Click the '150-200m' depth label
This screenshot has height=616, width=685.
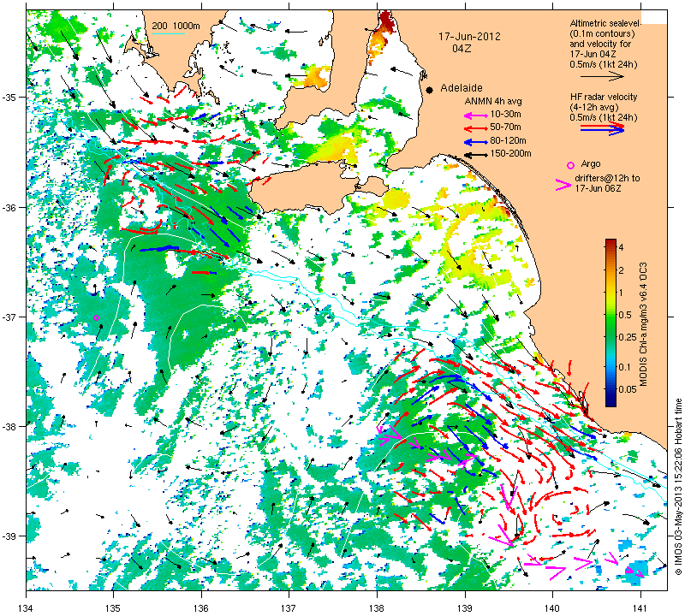click(510, 154)
